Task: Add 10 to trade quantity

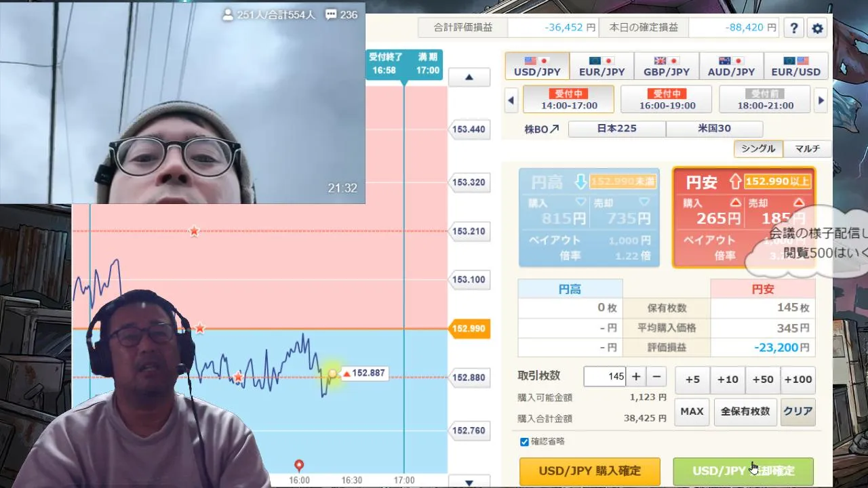Action: (728, 380)
